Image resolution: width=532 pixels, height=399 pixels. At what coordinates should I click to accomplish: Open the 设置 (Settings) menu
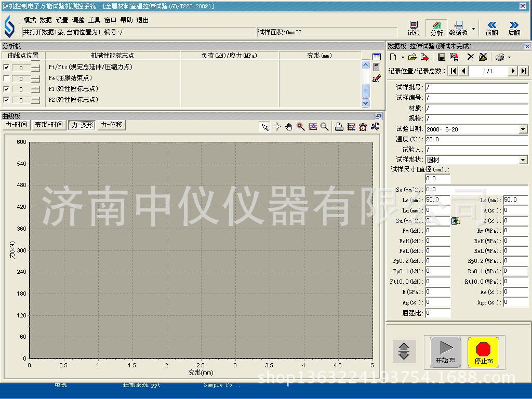pyautogui.click(x=62, y=20)
